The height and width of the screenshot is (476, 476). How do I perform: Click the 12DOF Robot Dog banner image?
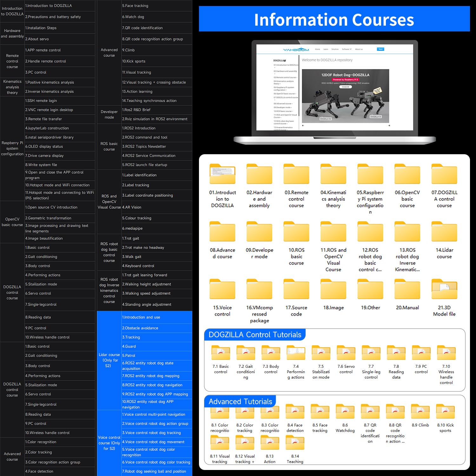[345, 96]
